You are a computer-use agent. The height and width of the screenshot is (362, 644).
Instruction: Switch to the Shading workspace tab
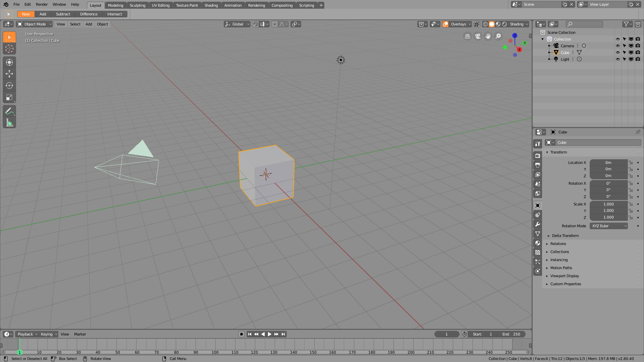[x=211, y=5]
